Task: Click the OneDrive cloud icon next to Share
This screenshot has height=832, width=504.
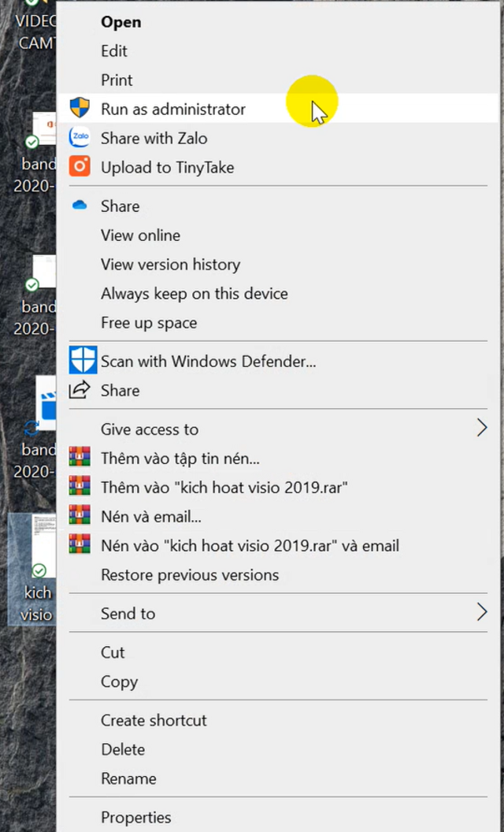Action: [x=80, y=205]
